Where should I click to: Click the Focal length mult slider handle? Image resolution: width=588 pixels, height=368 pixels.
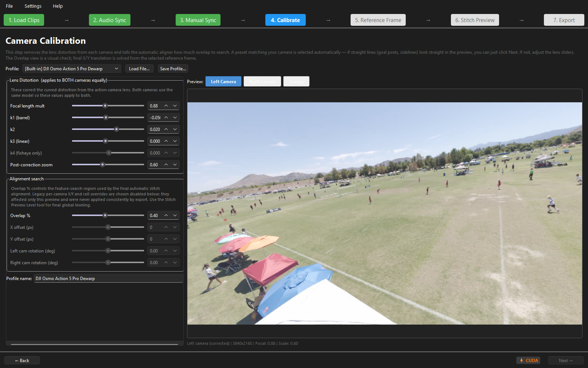click(105, 106)
